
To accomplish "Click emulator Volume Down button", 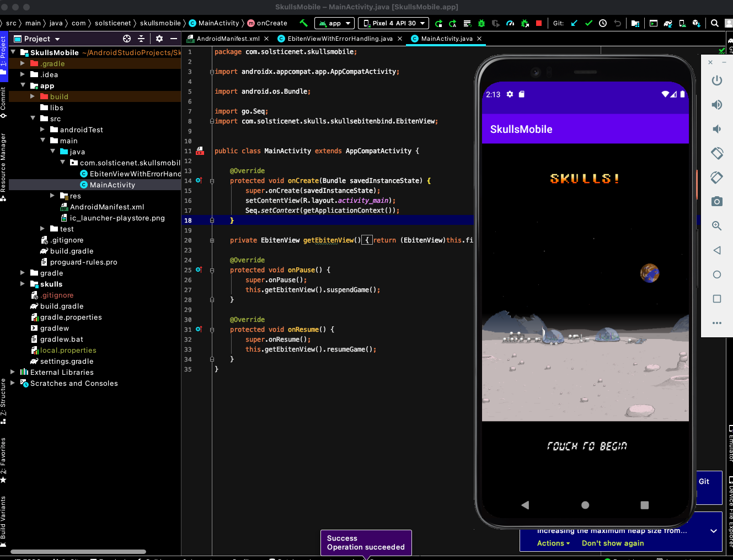I will pos(717,129).
